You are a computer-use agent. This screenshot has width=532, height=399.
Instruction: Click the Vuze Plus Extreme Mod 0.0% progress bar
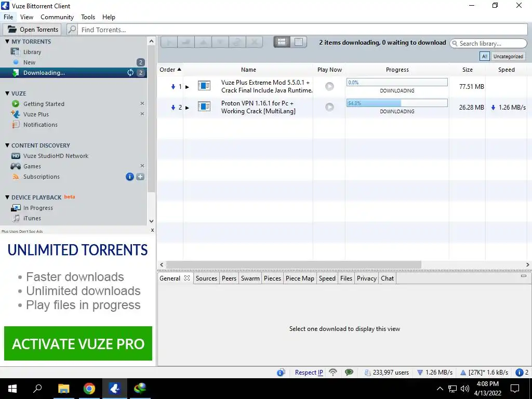point(397,82)
